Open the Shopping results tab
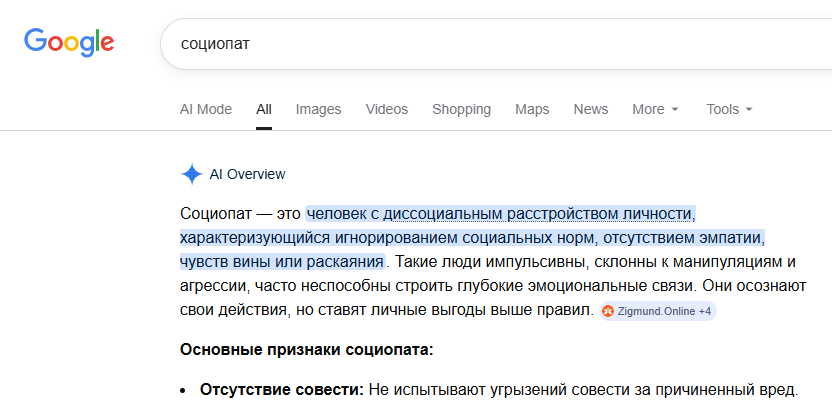 [461, 109]
